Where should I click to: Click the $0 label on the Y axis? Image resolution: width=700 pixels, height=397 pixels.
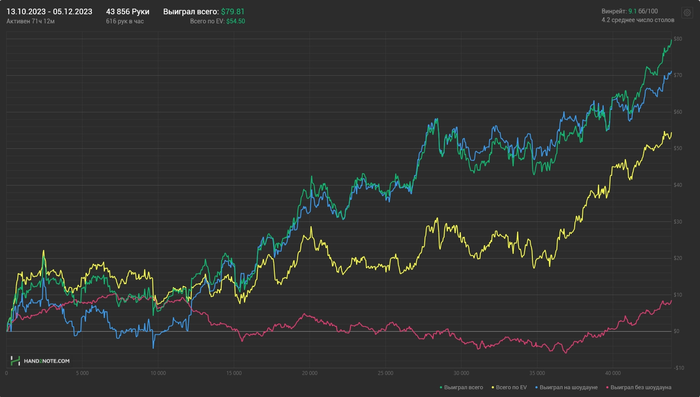677,331
